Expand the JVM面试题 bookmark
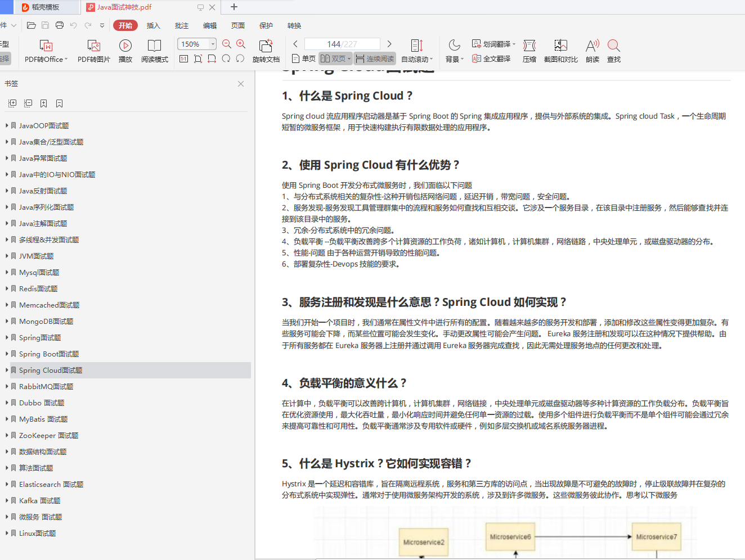The height and width of the screenshot is (560, 745). [7, 256]
